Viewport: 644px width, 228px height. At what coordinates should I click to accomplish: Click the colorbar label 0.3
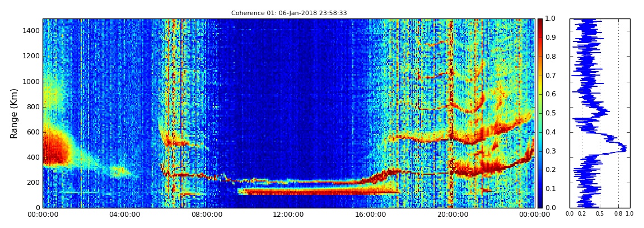pos(549,151)
